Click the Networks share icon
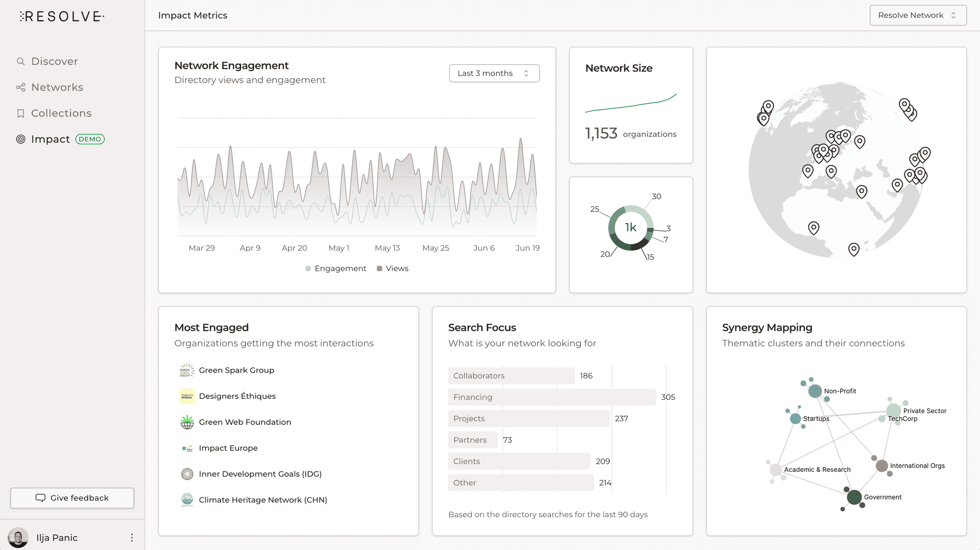 [20, 87]
